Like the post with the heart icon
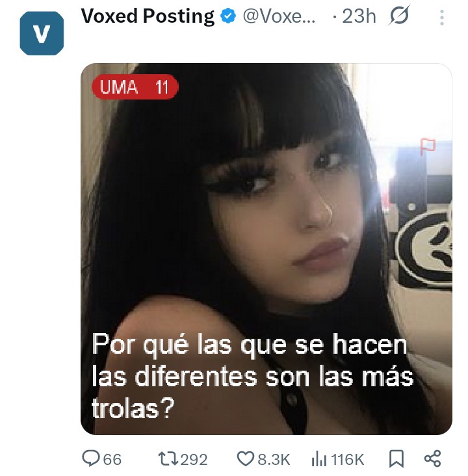This screenshot has width=468, height=476. point(245,458)
